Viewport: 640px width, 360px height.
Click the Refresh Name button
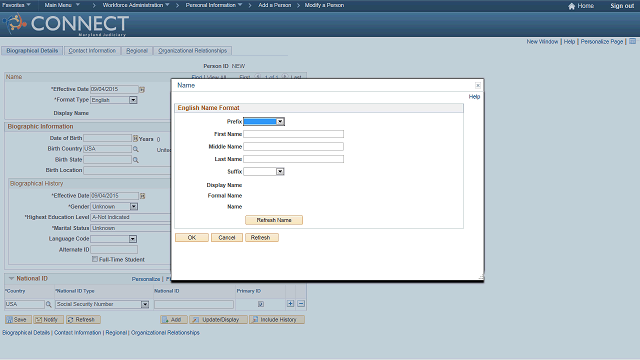tap(274, 220)
